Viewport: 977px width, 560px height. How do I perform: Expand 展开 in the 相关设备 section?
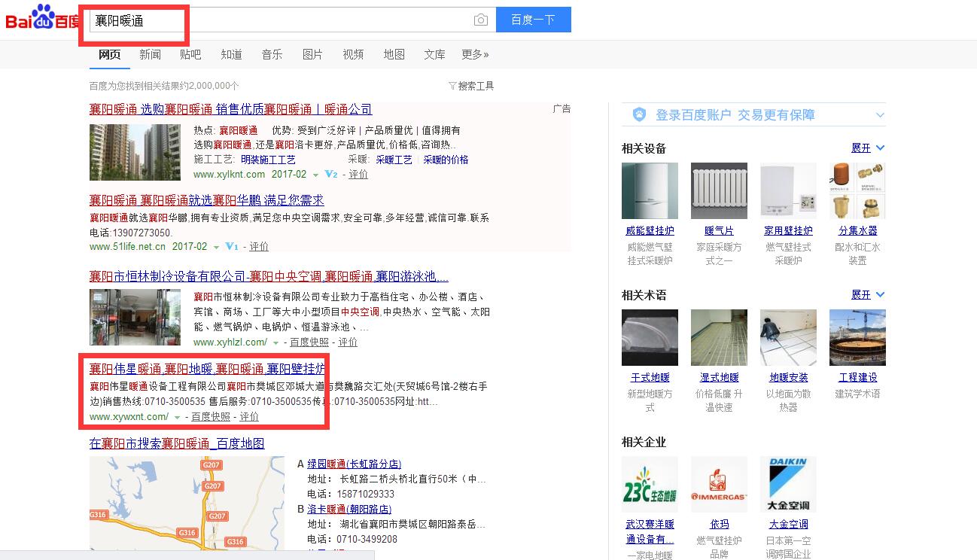[x=868, y=148]
